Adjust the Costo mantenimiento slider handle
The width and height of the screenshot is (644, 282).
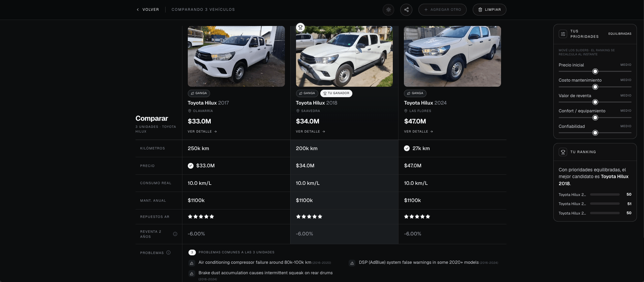tap(595, 87)
